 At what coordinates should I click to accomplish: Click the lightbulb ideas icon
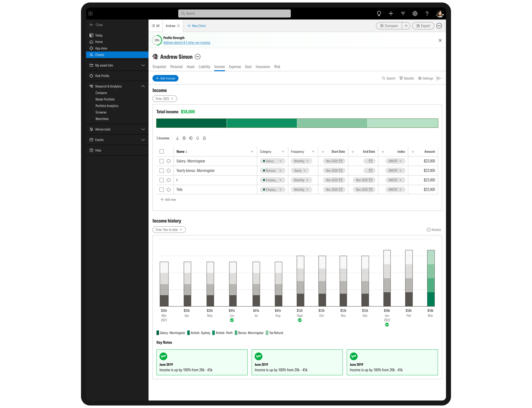pos(379,14)
